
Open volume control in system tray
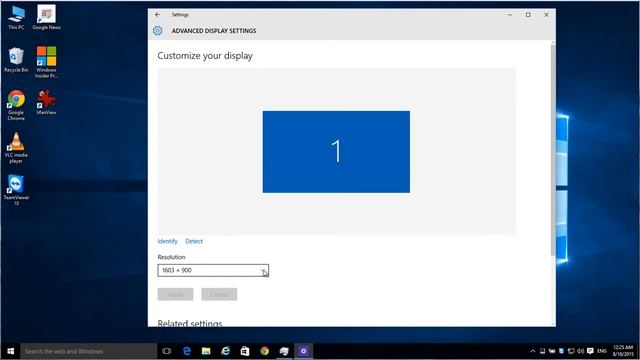pos(580,351)
